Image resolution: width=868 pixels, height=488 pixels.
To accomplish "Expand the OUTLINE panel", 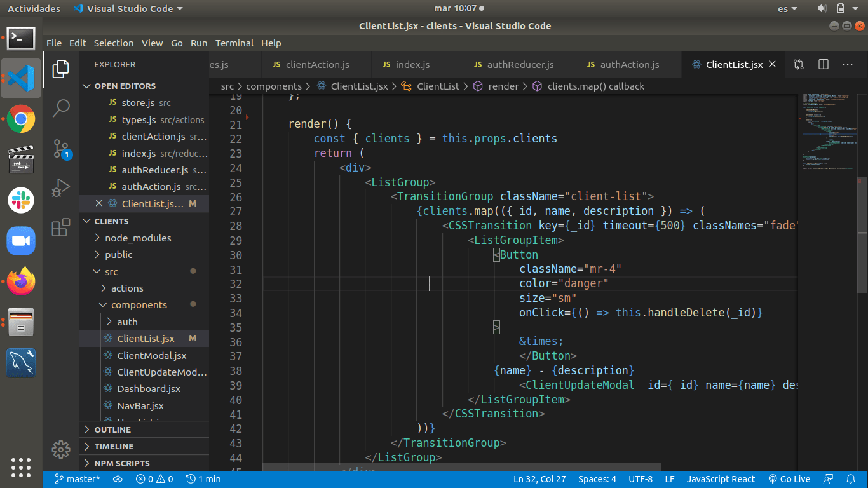I will pyautogui.click(x=112, y=430).
